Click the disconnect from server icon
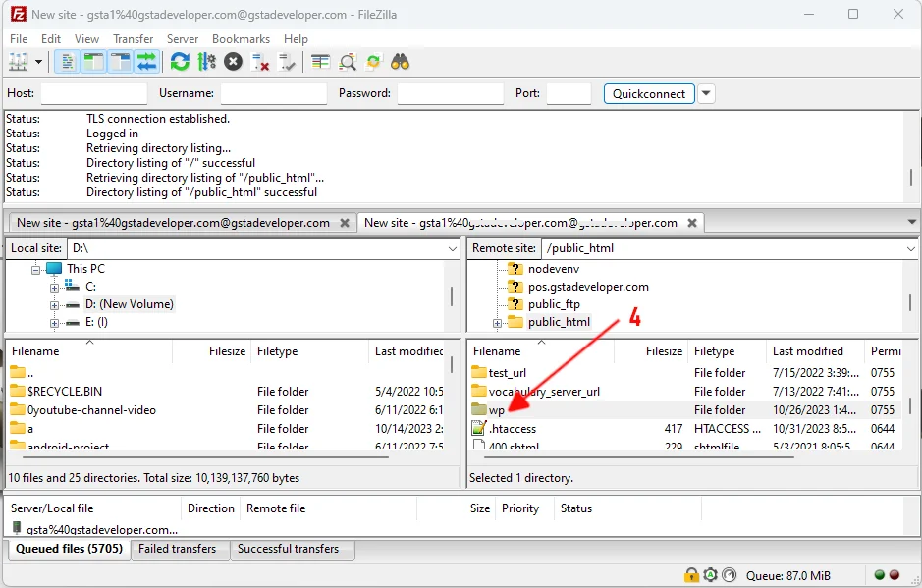Viewport: 922px width, 588px height. [260, 62]
